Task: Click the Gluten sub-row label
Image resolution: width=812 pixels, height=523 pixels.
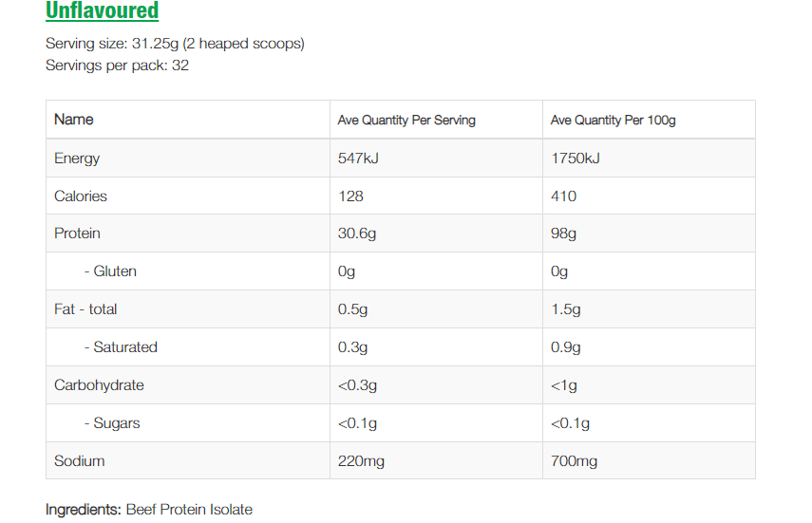Action: coord(110,271)
